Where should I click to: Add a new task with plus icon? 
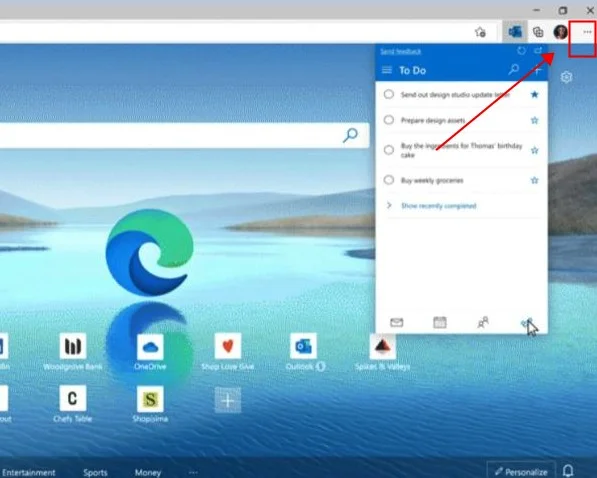[537, 70]
